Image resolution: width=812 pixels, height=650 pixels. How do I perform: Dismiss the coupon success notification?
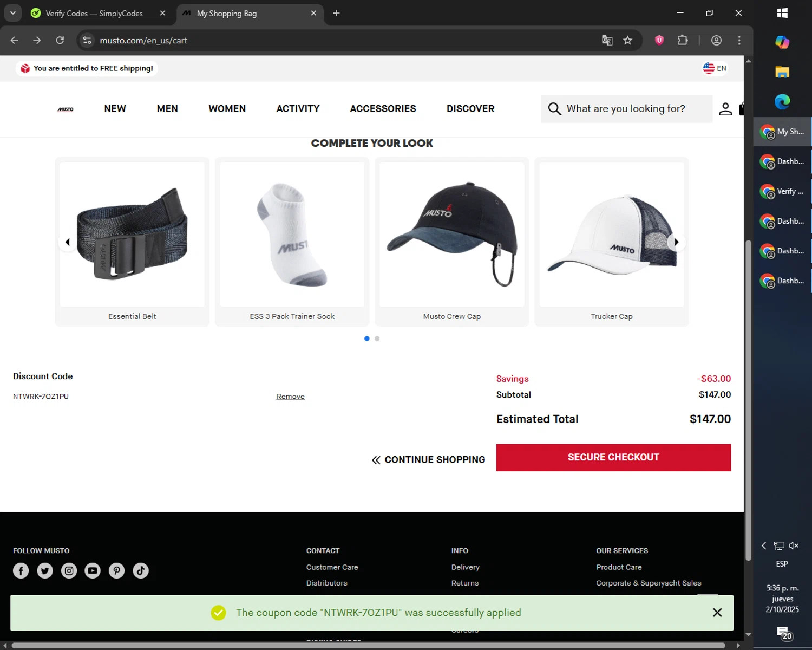click(717, 613)
